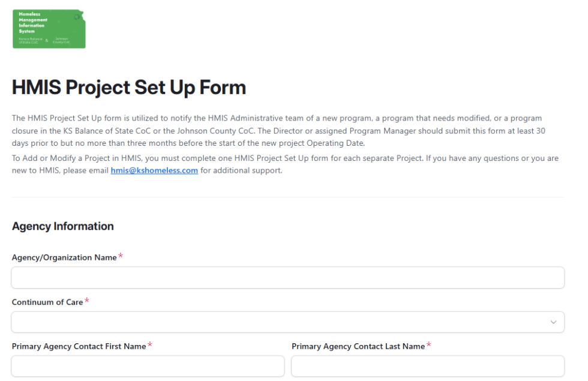Click the Agency/Organization Name label
Viewport: 588px width, 381px height.
64,257
